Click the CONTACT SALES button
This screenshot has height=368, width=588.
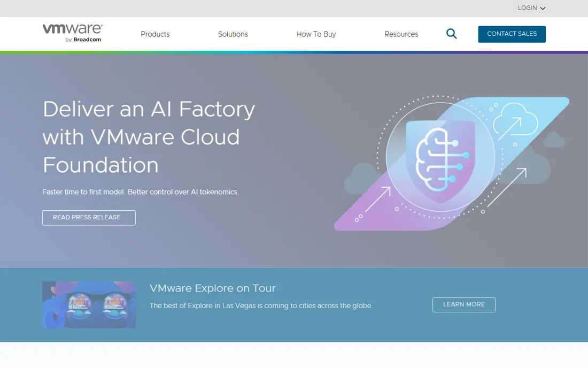pos(512,34)
